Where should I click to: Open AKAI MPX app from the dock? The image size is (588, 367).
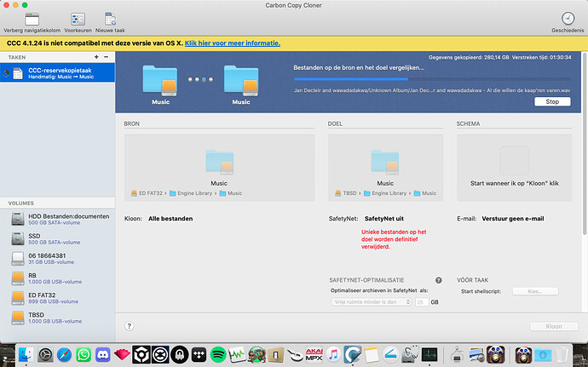point(314,354)
